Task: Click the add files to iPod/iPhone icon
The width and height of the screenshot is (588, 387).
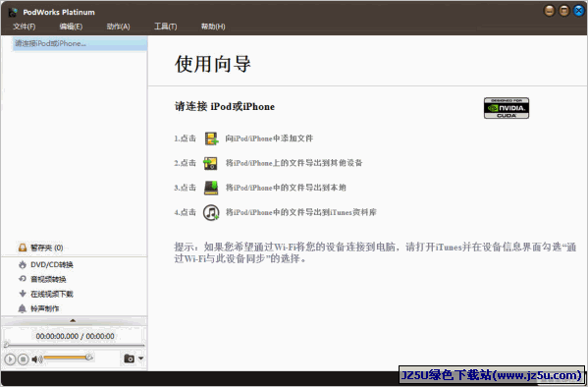Action: [x=211, y=138]
